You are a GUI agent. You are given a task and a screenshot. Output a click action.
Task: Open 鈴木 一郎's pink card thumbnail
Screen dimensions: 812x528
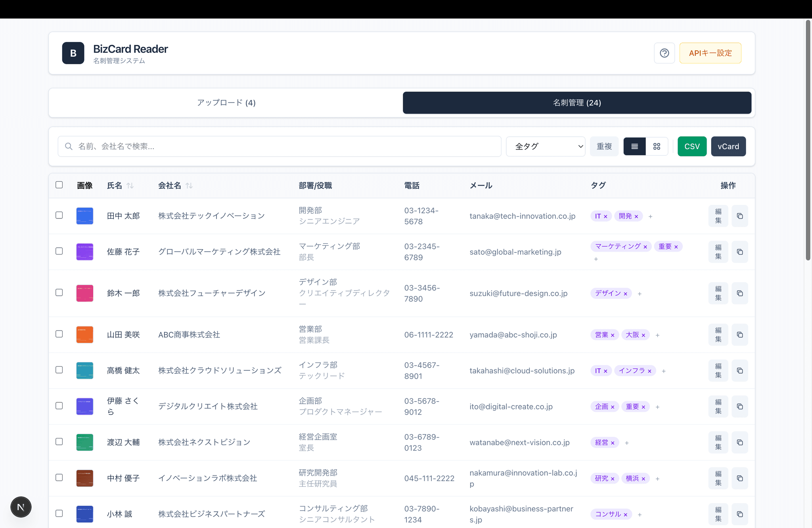tap(84, 293)
